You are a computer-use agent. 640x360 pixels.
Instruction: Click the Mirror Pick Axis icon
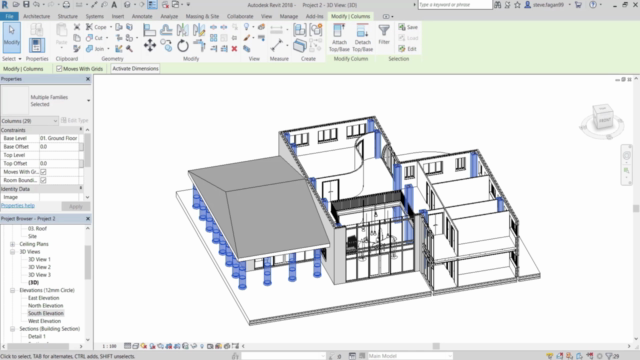click(183, 29)
